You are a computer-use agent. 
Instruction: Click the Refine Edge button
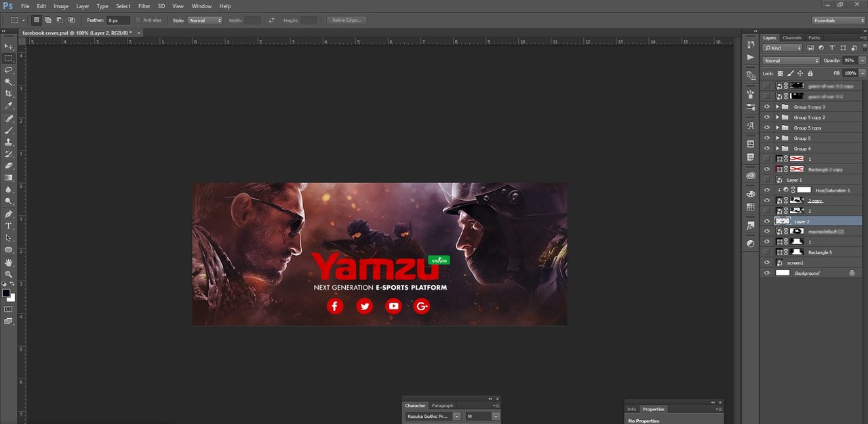click(348, 20)
